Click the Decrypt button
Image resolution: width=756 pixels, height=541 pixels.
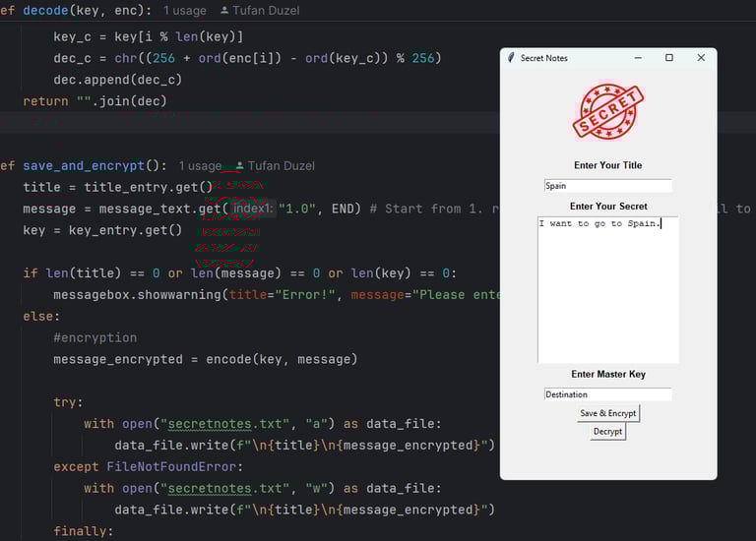click(x=607, y=431)
